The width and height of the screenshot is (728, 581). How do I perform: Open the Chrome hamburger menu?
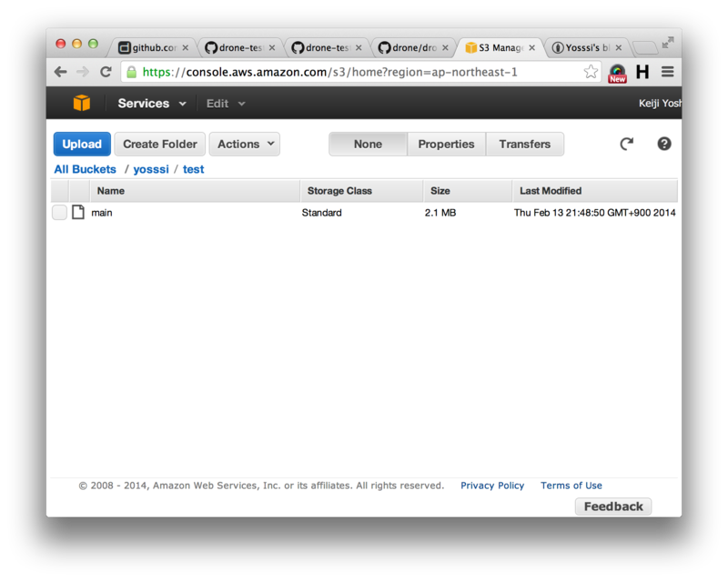tap(668, 72)
